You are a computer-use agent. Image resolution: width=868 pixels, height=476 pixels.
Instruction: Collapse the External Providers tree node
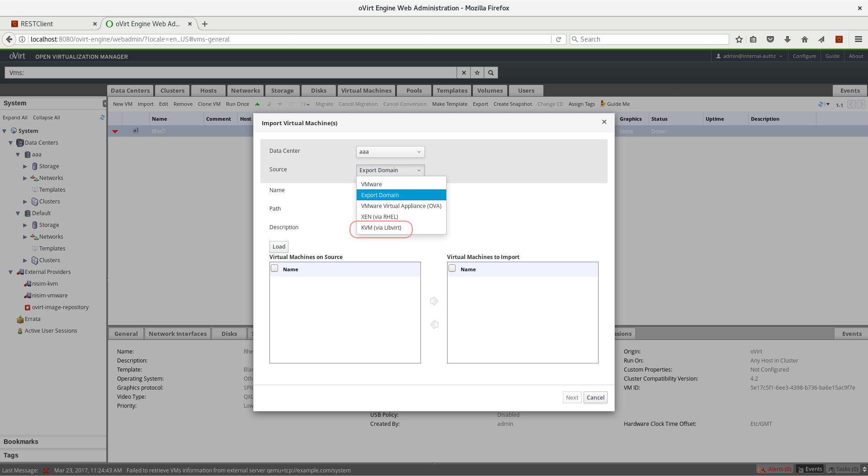pyautogui.click(x=10, y=272)
